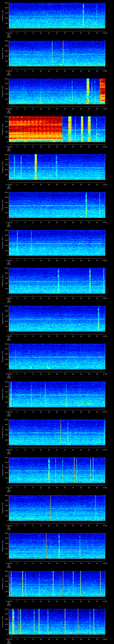The height and width of the screenshot is (644, 114).
Task: Click the "15:47:00" start time label
Action: pyautogui.click(x=9, y=639)
